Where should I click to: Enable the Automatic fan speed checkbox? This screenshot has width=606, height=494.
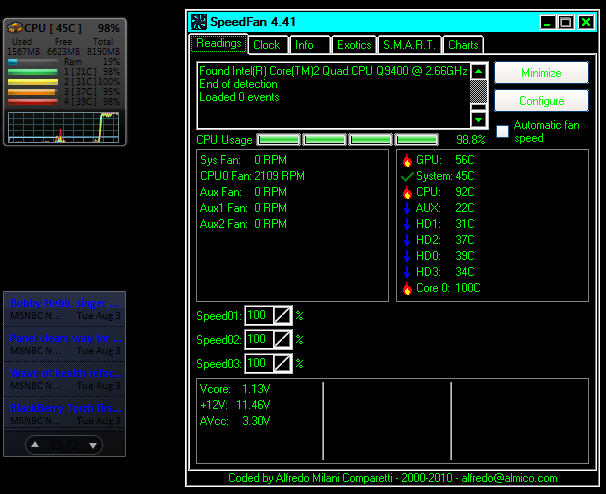pyautogui.click(x=502, y=131)
